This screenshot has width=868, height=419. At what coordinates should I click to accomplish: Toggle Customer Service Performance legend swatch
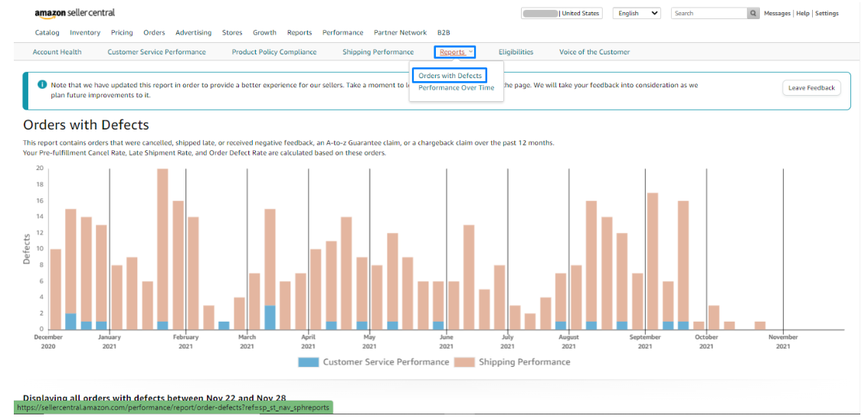point(308,362)
